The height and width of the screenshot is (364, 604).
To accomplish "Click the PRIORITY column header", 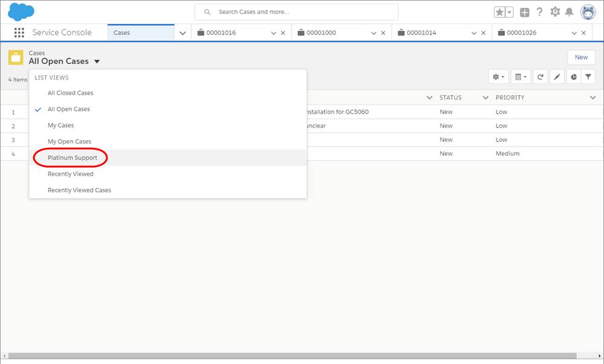I will point(510,98).
